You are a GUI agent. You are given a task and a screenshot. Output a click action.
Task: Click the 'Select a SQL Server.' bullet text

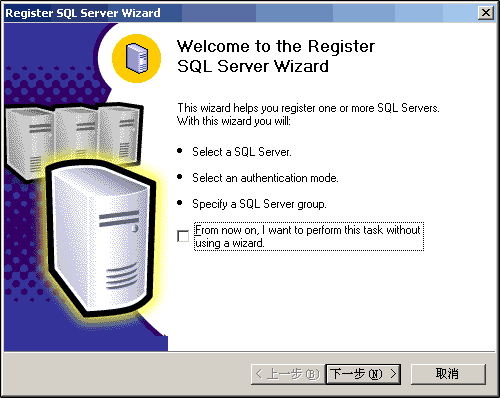[x=242, y=152]
